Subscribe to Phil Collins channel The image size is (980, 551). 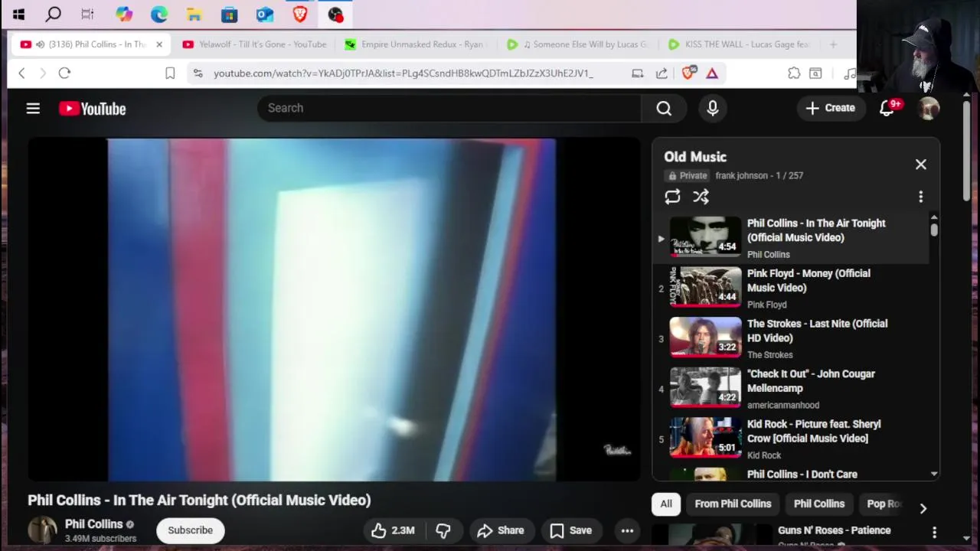(x=191, y=530)
